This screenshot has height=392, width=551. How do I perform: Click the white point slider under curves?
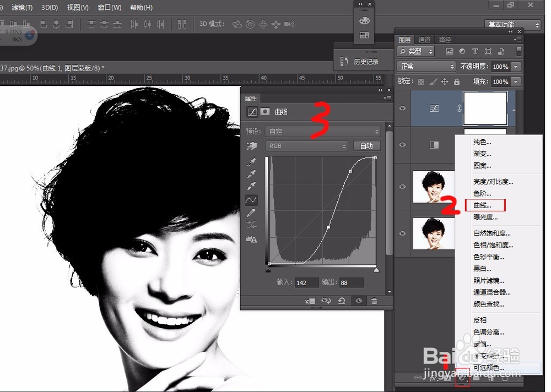coord(376,270)
